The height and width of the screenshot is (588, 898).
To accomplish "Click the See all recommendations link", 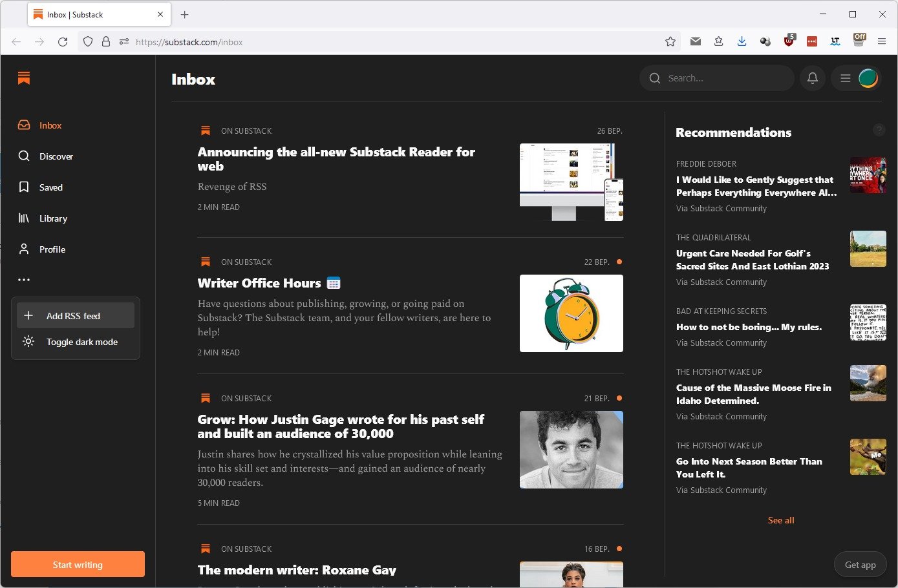I will pos(781,520).
